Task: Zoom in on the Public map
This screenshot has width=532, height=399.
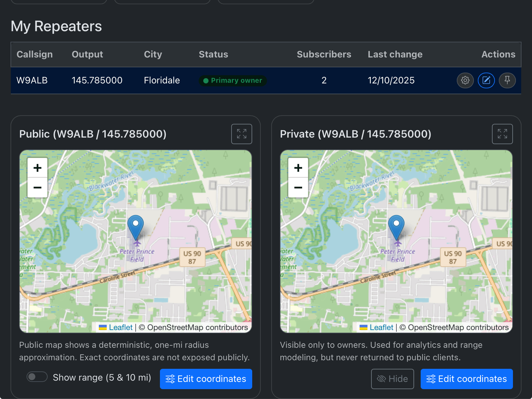Action: [x=37, y=168]
